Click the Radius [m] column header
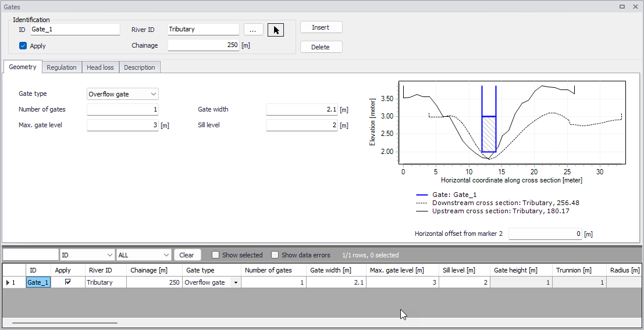 click(x=624, y=270)
